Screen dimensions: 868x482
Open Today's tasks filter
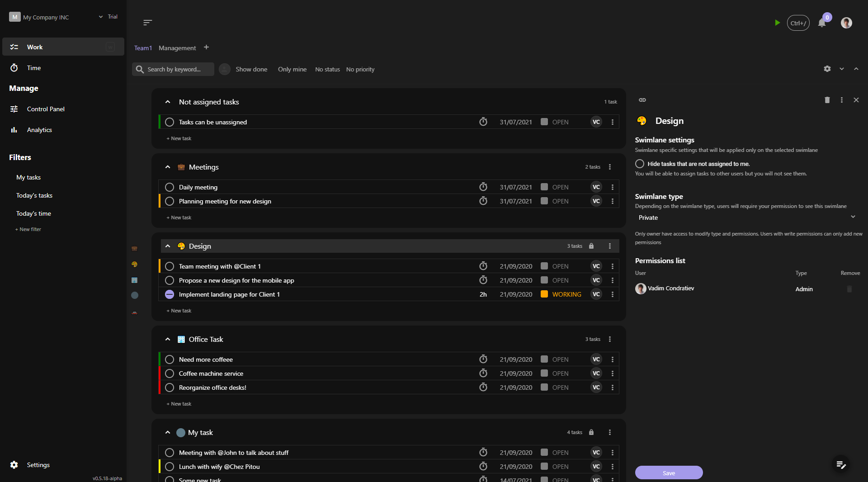coord(34,195)
